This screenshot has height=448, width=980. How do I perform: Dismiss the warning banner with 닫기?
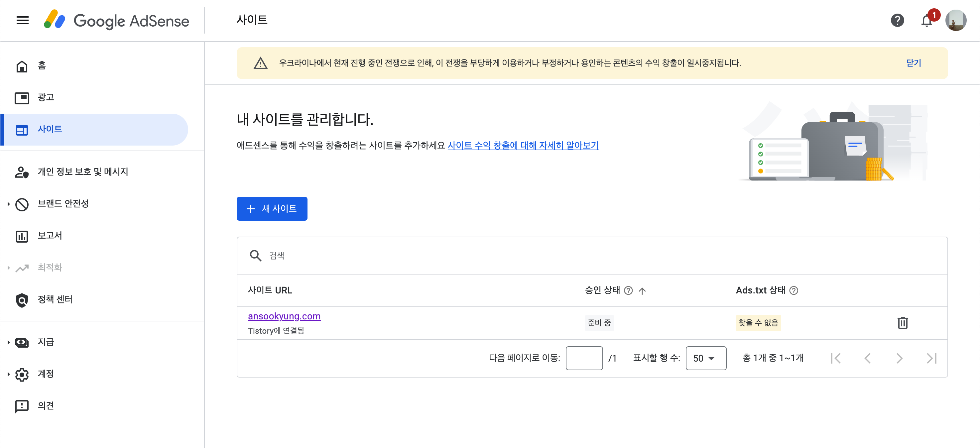[913, 63]
